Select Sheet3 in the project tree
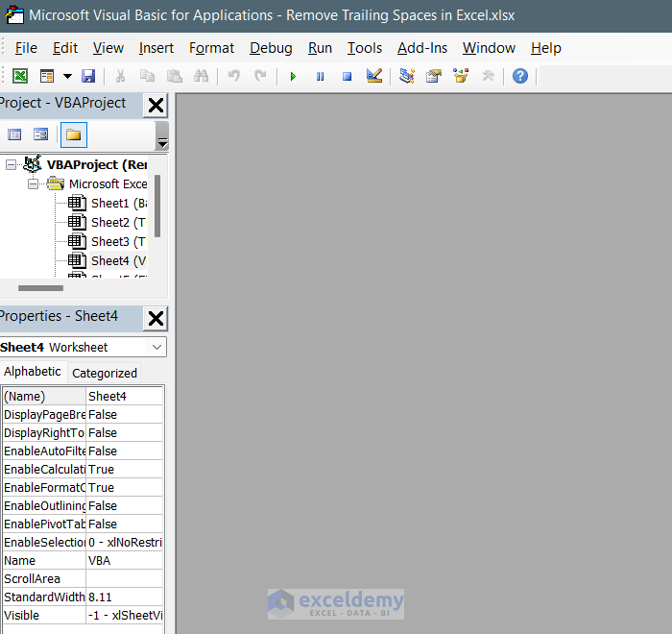 click(x=119, y=242)
